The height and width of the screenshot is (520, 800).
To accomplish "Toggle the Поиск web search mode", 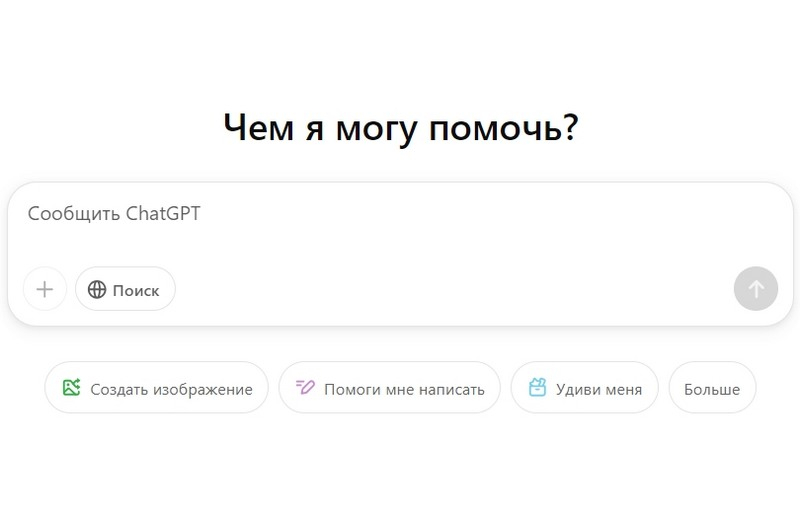I will [125, 289].
